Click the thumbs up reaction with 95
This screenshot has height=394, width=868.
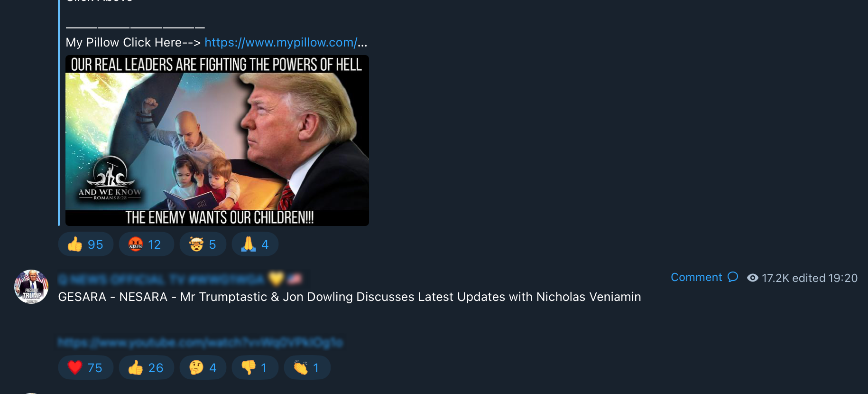click(85, 244)
